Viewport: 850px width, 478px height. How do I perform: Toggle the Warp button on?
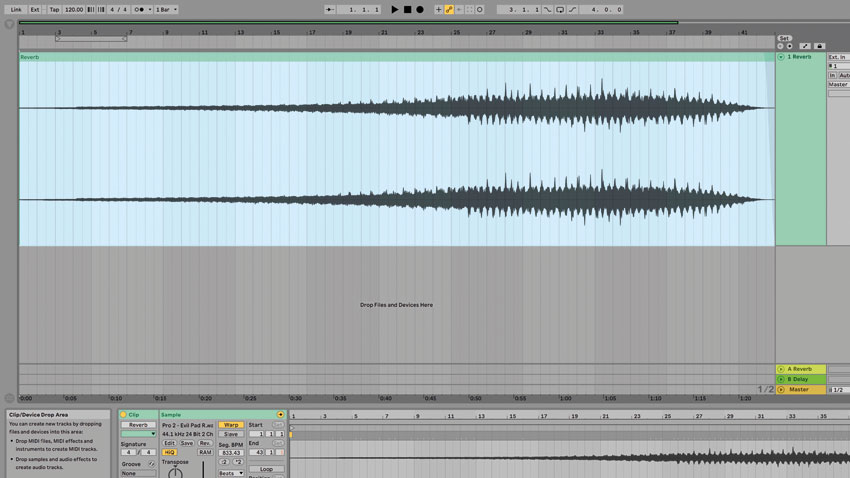pyautogui.click(x=231, y=425)
